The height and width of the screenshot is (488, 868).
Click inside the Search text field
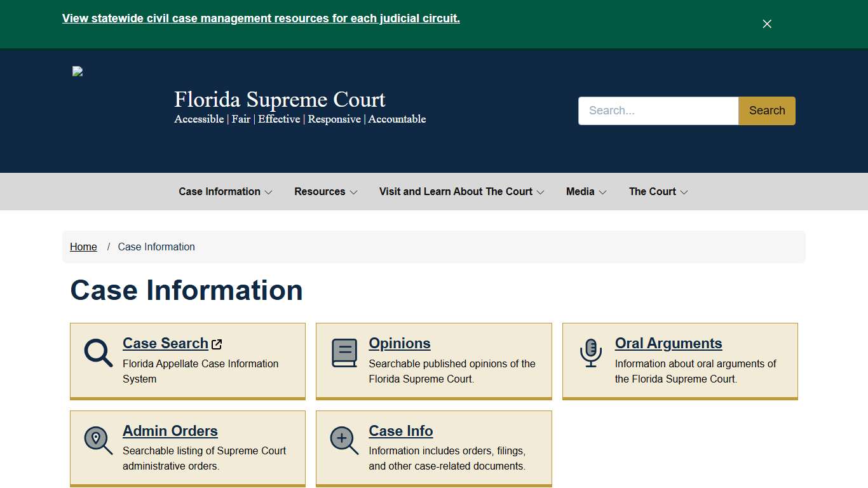click(x=658, y=111)
